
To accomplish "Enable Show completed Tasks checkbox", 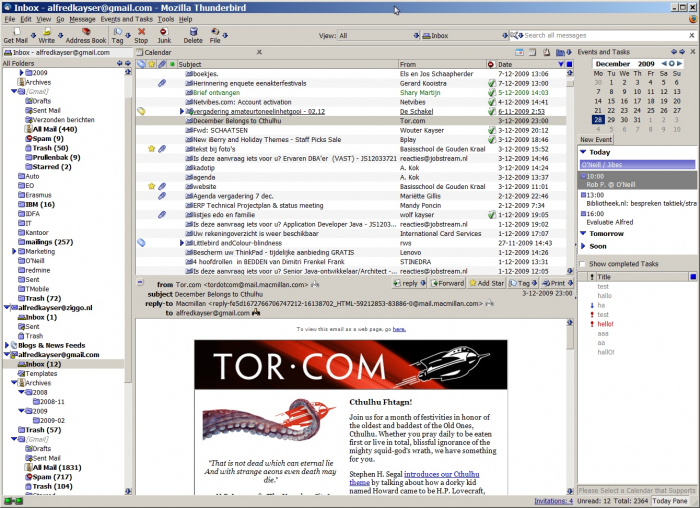I will point(582,264).
